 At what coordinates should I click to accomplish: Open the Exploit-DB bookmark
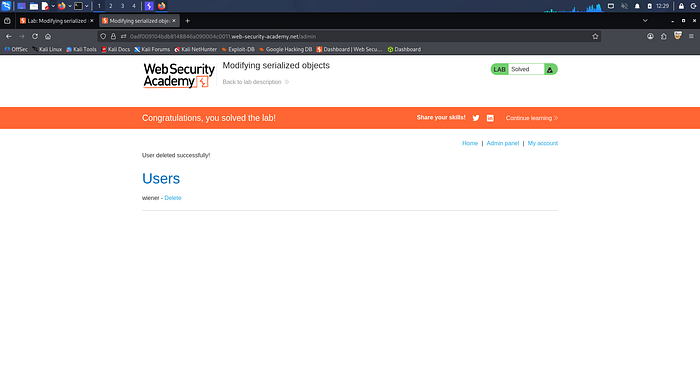click(x=238, y=49)
